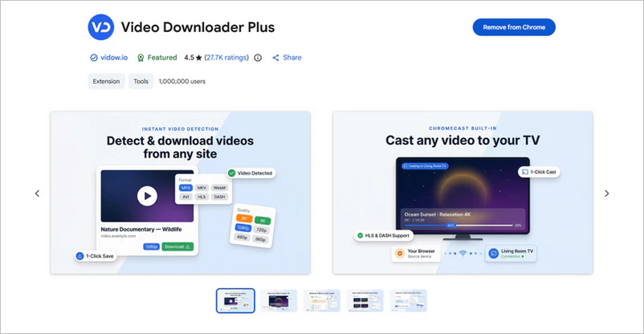Open the Detect & download videos screenshot

(x=181, y=193)
